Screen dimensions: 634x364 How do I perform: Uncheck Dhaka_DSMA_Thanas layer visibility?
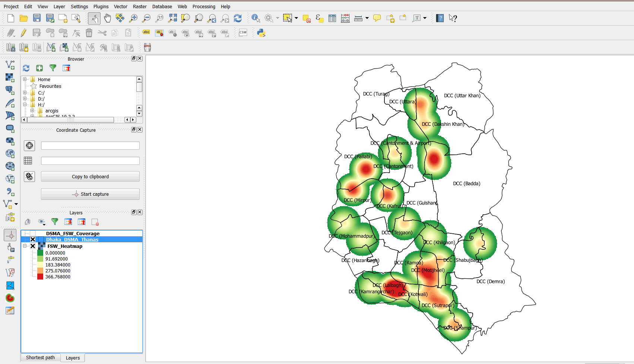point(33,239)
